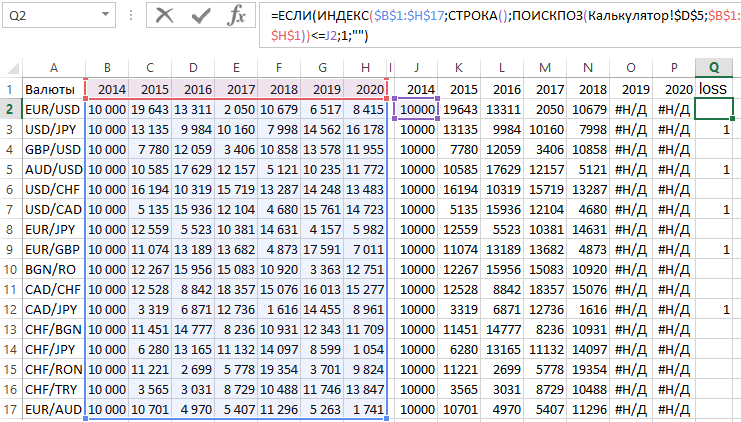This screenshot has width=741, height=422.
Task: Click cell K6 with value 16194
Action: [x=459, y=189]
